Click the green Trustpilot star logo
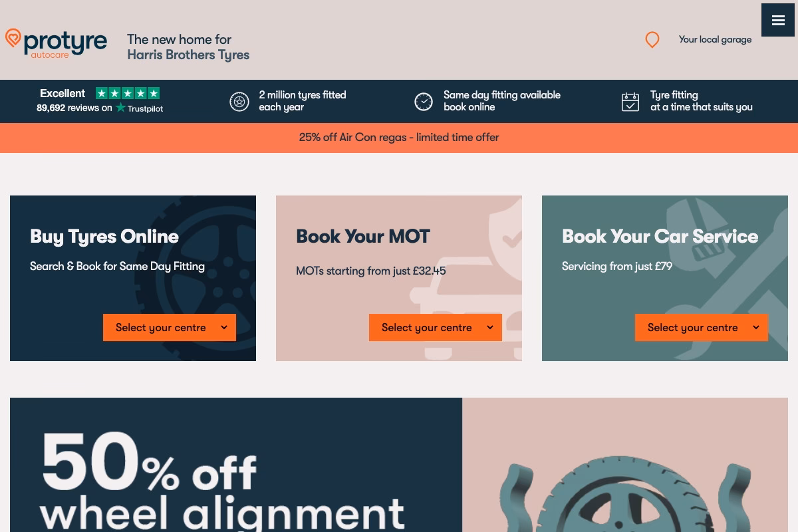 pos(120,108)
